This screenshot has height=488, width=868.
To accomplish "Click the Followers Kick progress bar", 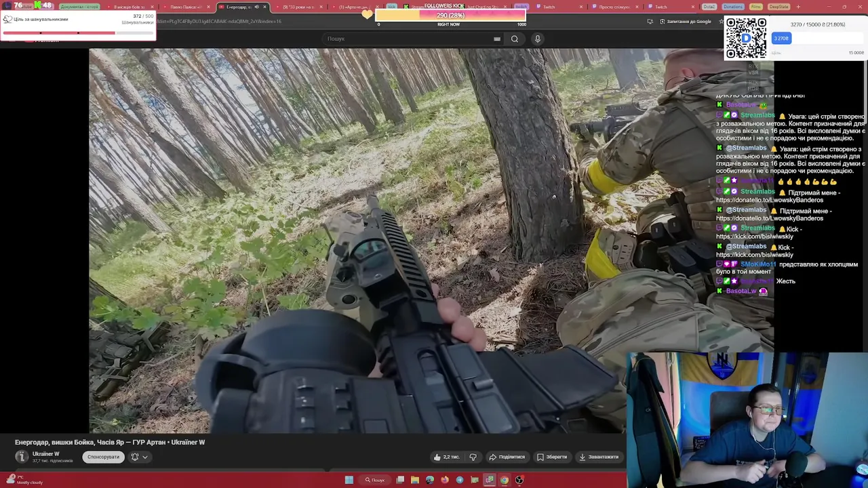I will (x=450, y=16).
